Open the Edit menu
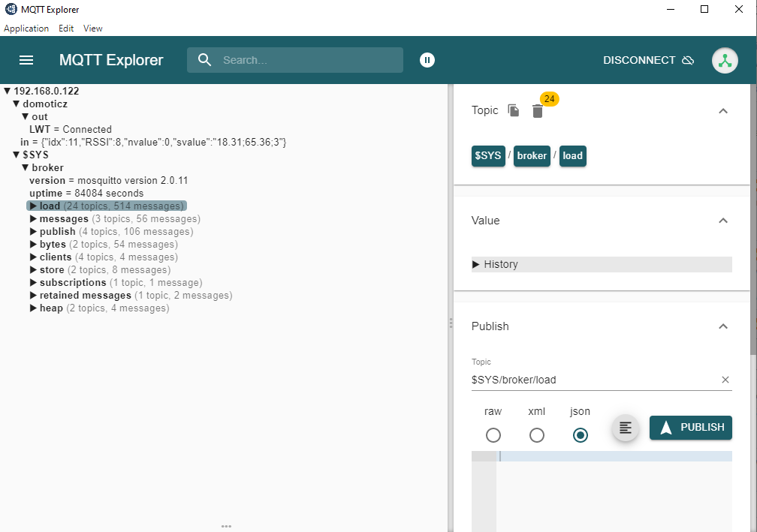 tap(66, 29)
